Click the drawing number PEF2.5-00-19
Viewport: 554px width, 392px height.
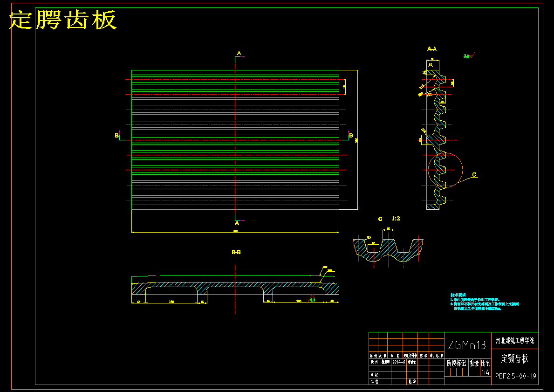pyautogui.click(x=515, y=376)
